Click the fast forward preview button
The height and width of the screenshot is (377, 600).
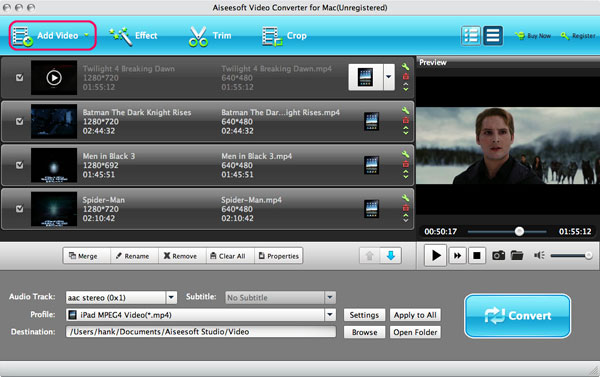coord(457,255)
